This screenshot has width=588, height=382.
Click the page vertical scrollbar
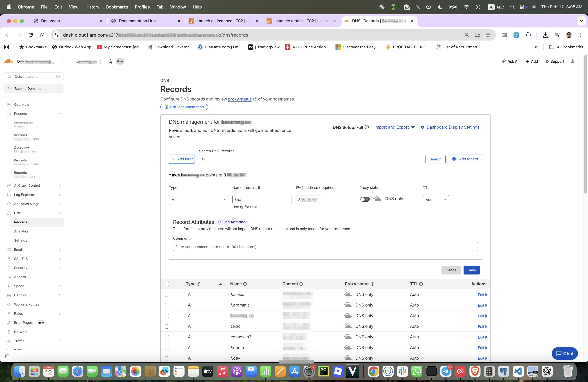tap(585, 124)
